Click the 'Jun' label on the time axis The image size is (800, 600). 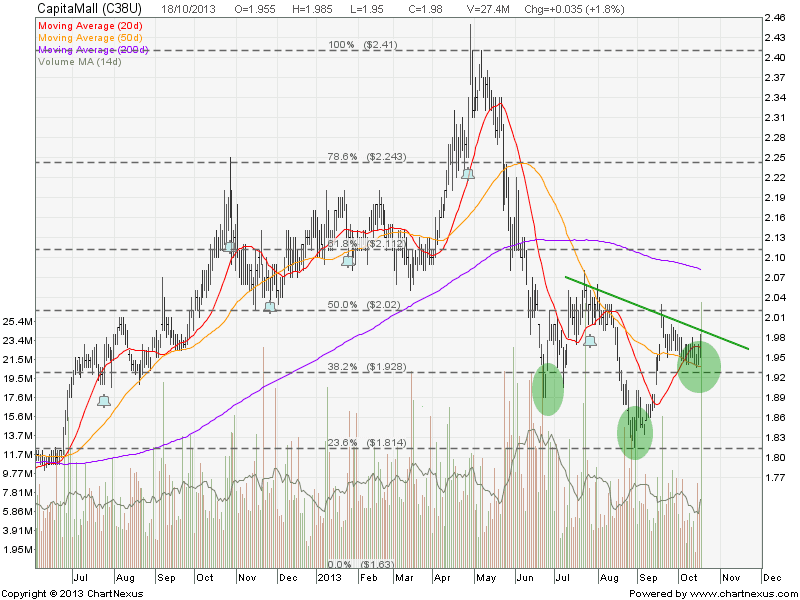click(x=525, y=578)
